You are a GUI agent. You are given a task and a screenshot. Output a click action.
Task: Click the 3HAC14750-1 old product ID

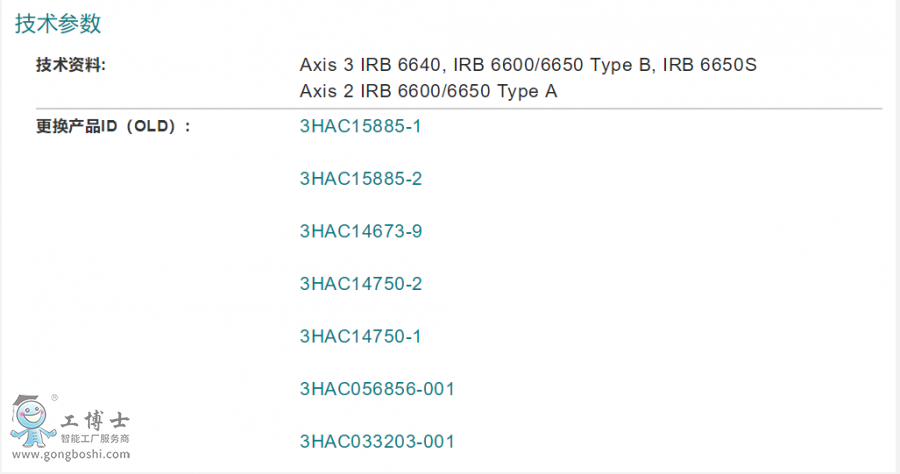tap(360, 336)
